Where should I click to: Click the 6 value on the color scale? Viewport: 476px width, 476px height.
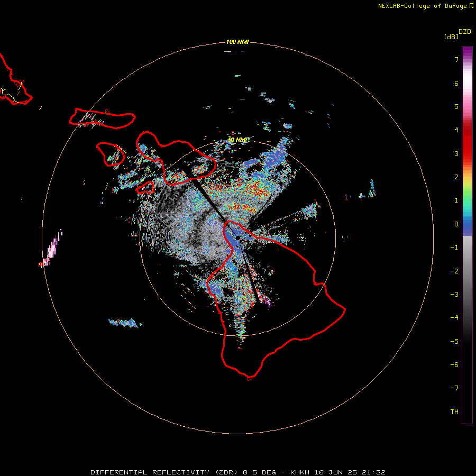tap(456, 83)
